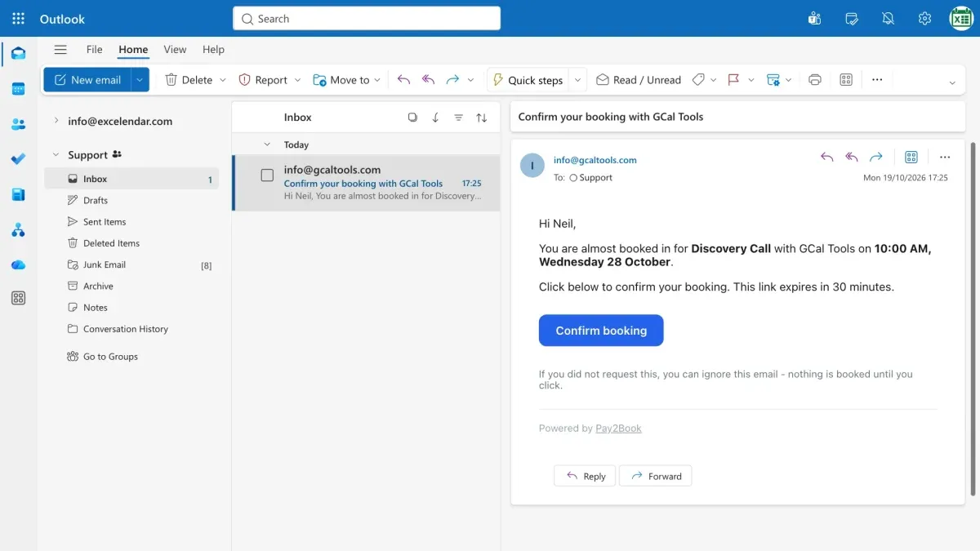Click the Reply button below the message
The height and width of the screenshot is (551, 980).
coord(586,476)
